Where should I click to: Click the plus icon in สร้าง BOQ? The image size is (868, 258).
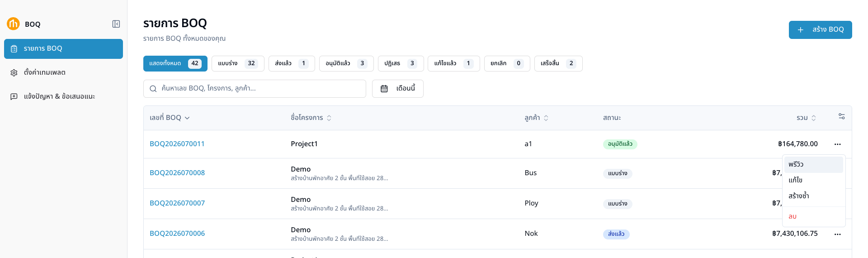pos(801,30)
